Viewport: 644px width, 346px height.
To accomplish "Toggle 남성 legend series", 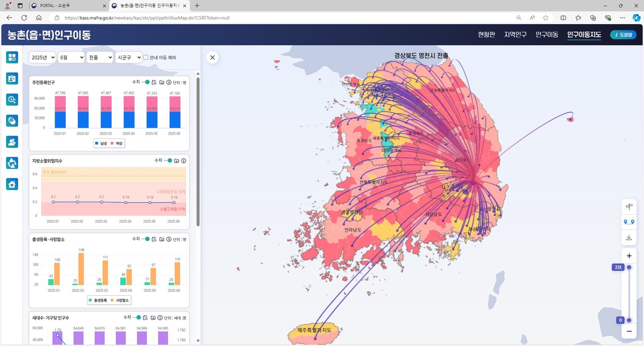I will pyautogui.click(x=102, y=143).
